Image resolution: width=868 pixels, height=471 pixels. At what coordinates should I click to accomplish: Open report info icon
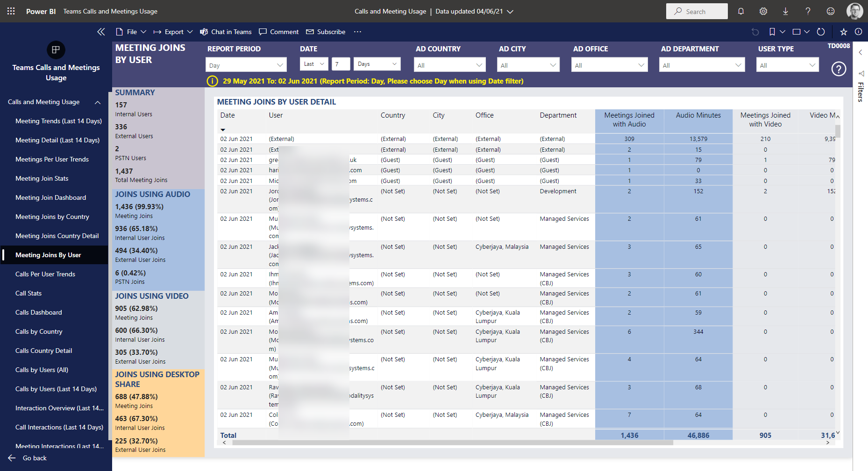[x=859, y=32]
